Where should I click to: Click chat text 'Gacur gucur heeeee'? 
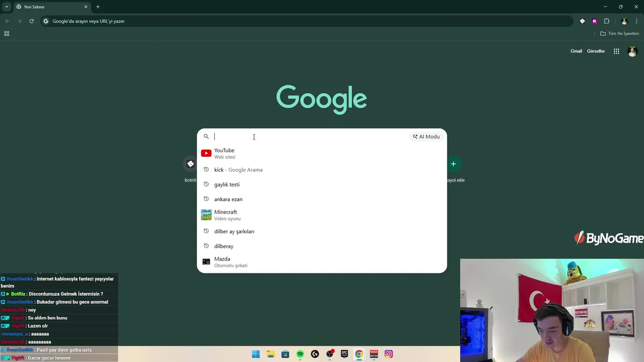49,358
